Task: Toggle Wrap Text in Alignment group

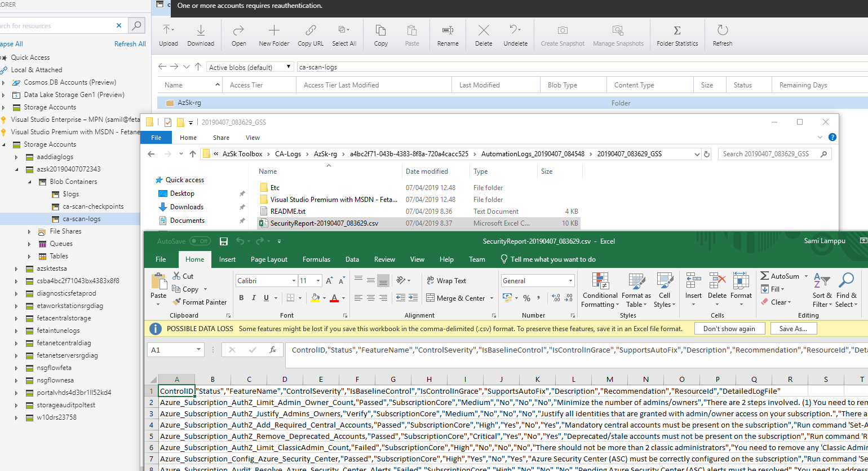Action: 446,280
